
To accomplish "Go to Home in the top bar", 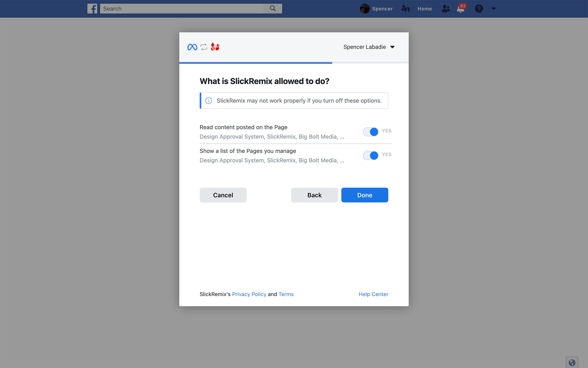I will click(x=424, y=9).
